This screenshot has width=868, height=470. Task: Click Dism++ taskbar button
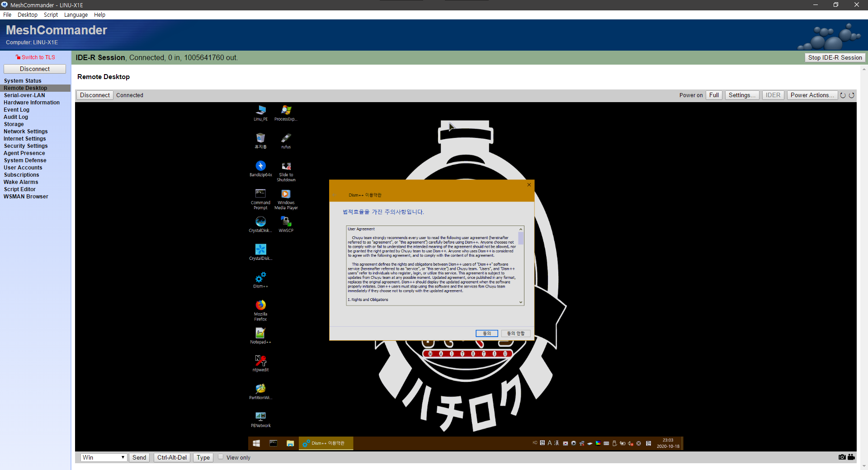point(326,443)
